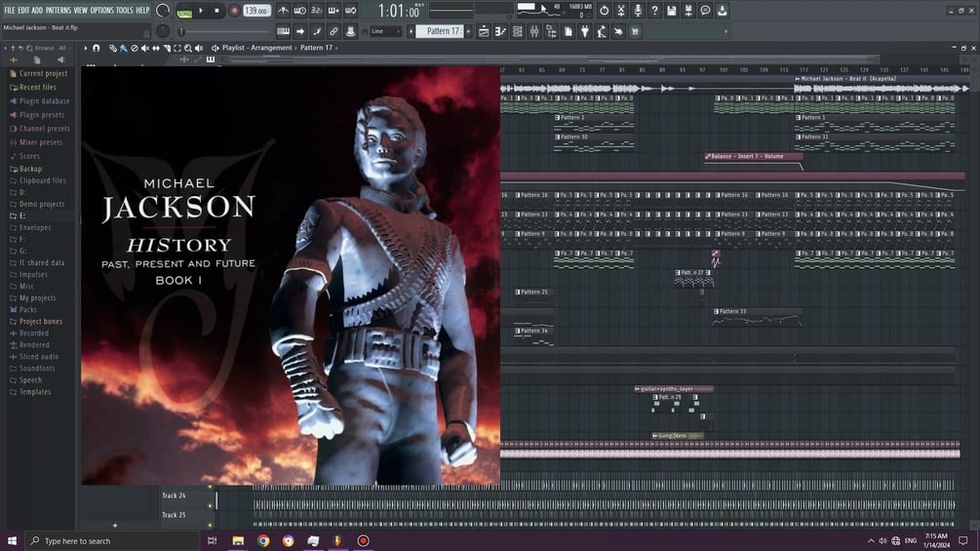Open the OPTIONS menu

coord(101,11)
